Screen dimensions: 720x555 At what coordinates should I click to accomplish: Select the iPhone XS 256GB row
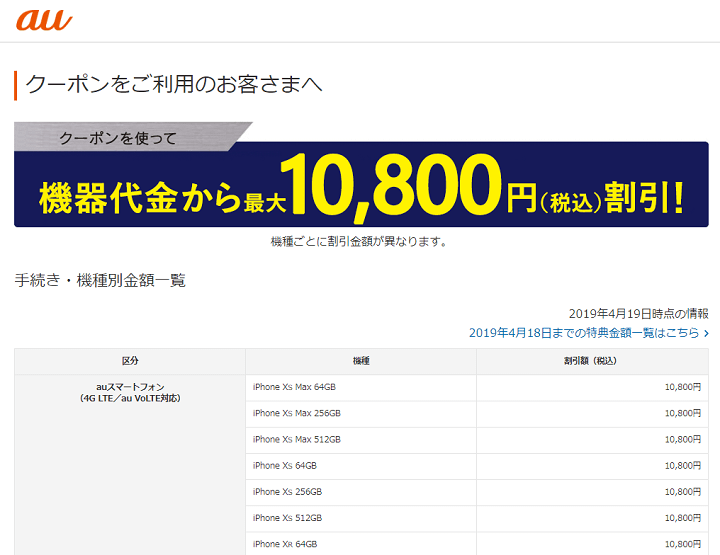point(477,492)
